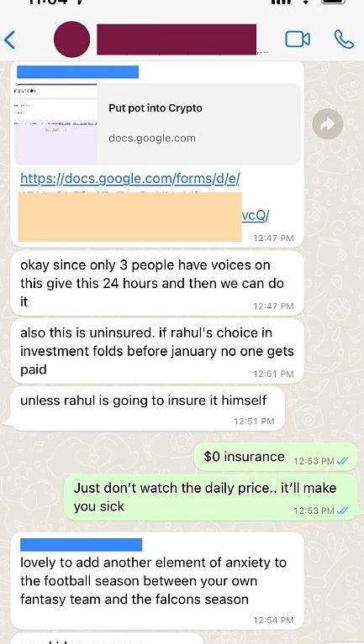Tap the back chevron arrow
The height and width of the screenshot is (644, 364).
tap(9, 39)
